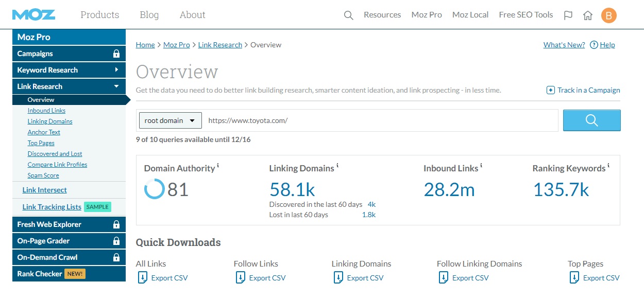The width and height of the screenshot is (644, 300).
Task: Open the What's New? link
Action: pos(564,45)
